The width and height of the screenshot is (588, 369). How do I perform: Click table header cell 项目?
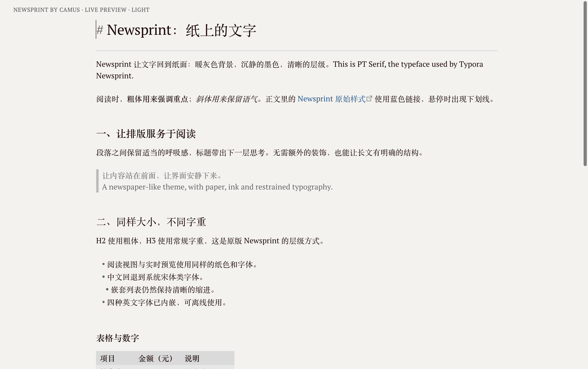coord(107,359)
